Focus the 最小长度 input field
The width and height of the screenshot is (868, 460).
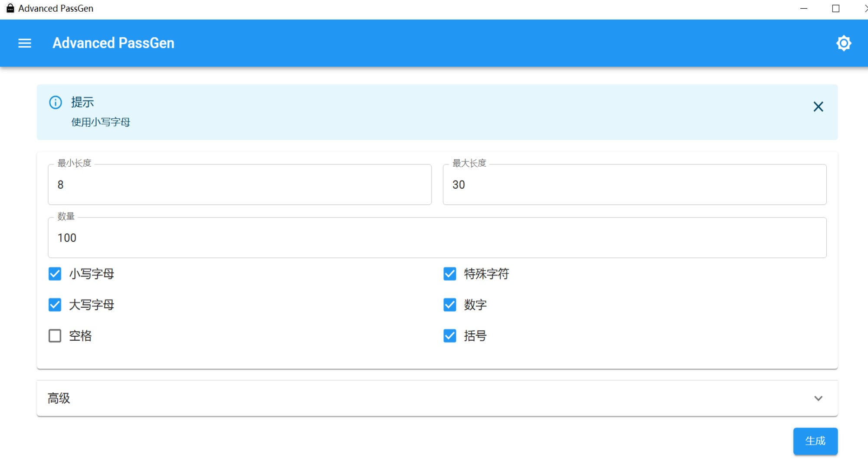[x=240, y=184]
